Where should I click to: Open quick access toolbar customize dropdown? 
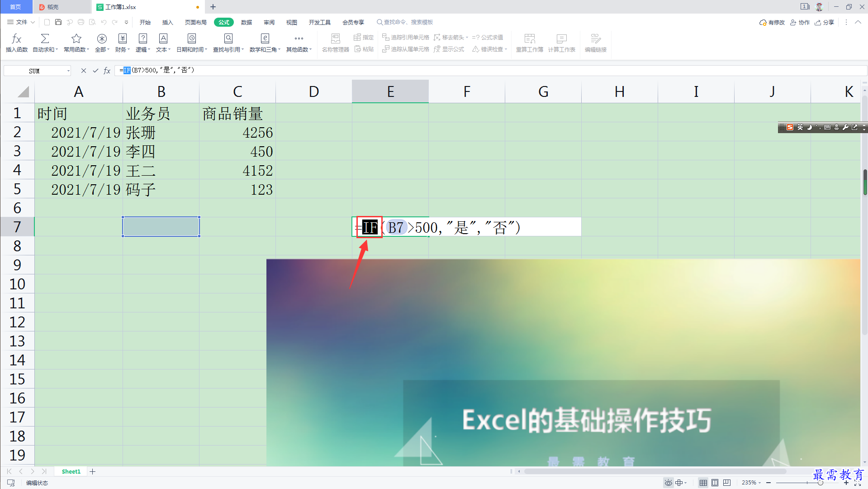126,22
